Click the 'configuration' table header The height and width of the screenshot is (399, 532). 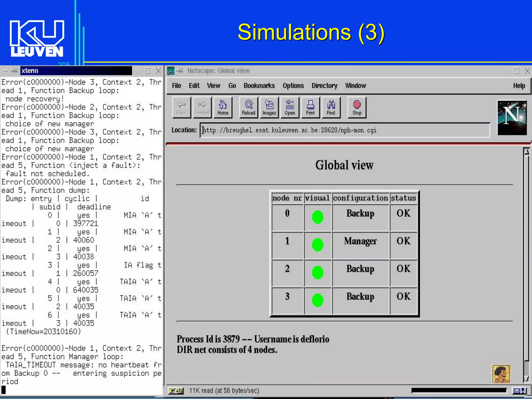coord(361,198)
